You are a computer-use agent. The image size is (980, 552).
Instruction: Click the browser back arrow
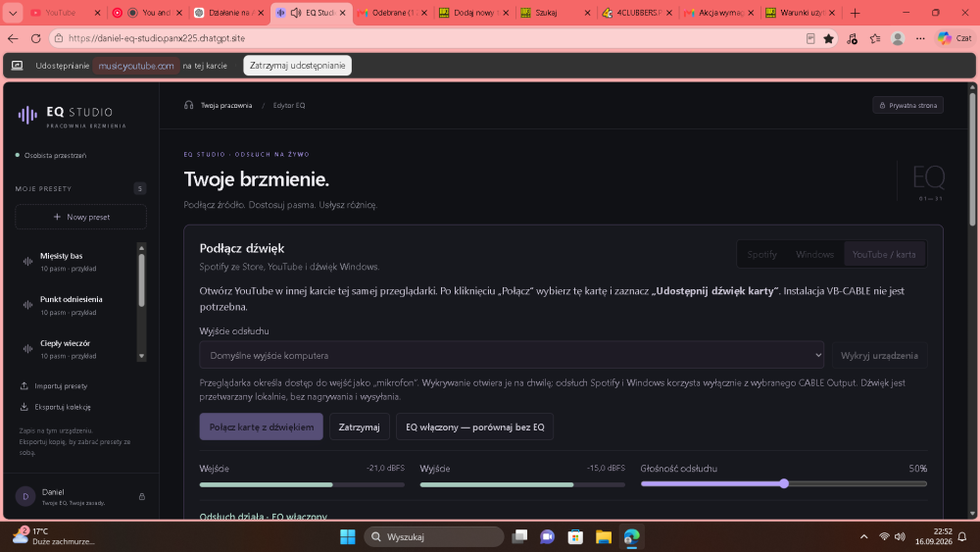click(x=13, y=38)
